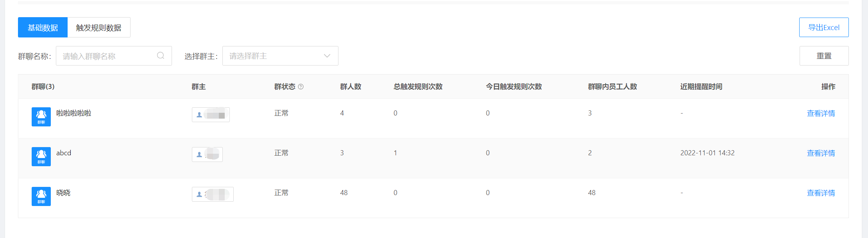Click the 群状态 column header text

pyautogui.click(x=285, y=87)
